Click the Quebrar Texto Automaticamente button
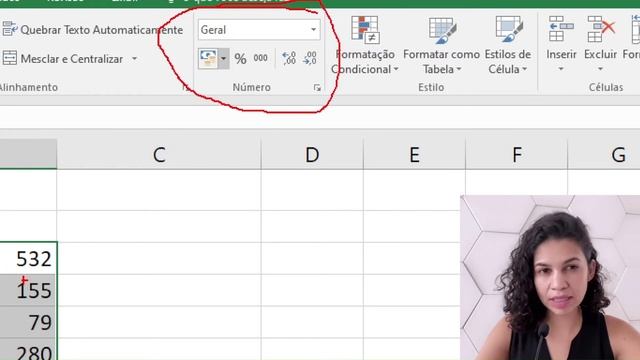Screen dimensions: 640x360 click(92, 30)
